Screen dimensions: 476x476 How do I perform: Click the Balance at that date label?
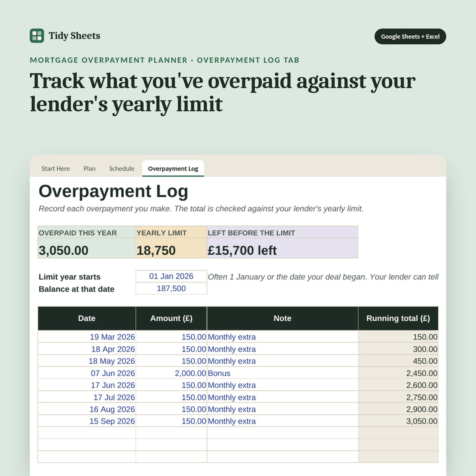[77, 289]
